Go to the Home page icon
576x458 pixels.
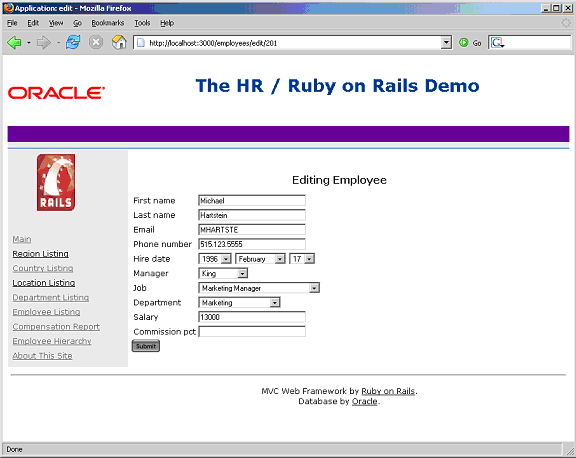pyautogui.click(x=119, y=42)
